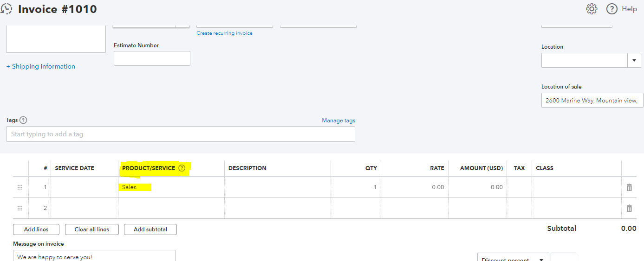The width and height of the screenshot is (644, 261).
Task: Click the Product/Service help icon
Action: click(182, 168)
